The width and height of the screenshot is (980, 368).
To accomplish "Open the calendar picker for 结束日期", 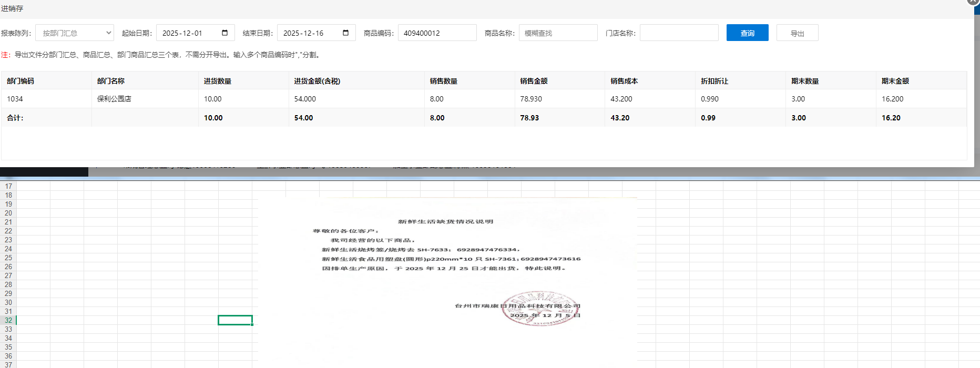I will [x=345, y=33].
